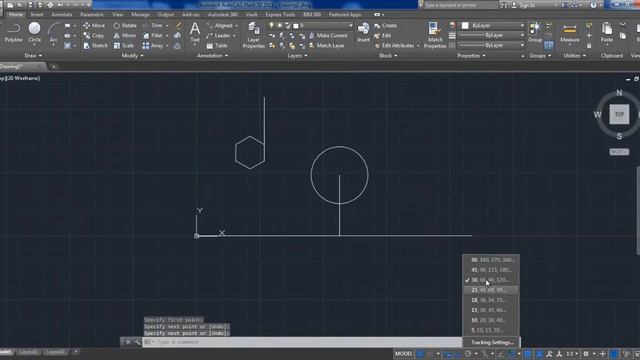This screenshot has width=640, height=360.
Task: Select the 5, 10, 15, 20 polar angle
Action: click(491, 330)
